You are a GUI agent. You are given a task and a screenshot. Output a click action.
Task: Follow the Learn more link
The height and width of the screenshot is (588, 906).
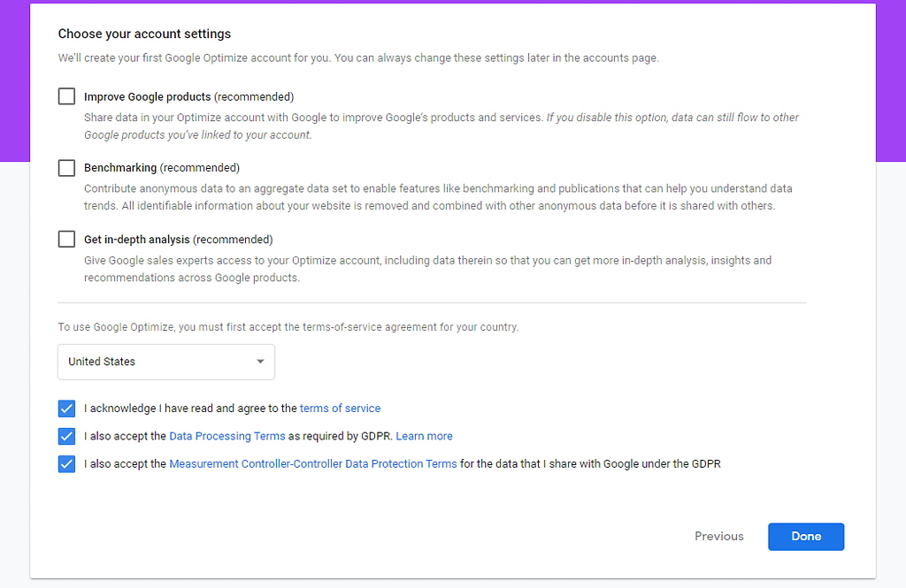click(x=424, y=436)
